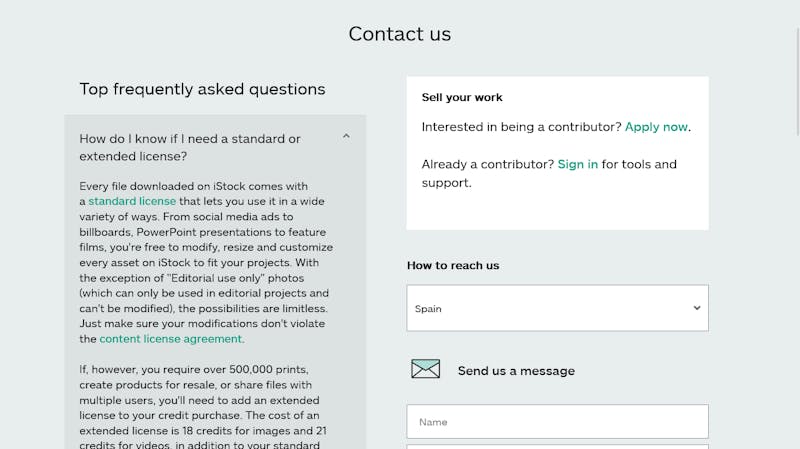The height and width of the screenshot is (449, 800).
Task: Click the Contact us page heading
Action: click(400, 34)
